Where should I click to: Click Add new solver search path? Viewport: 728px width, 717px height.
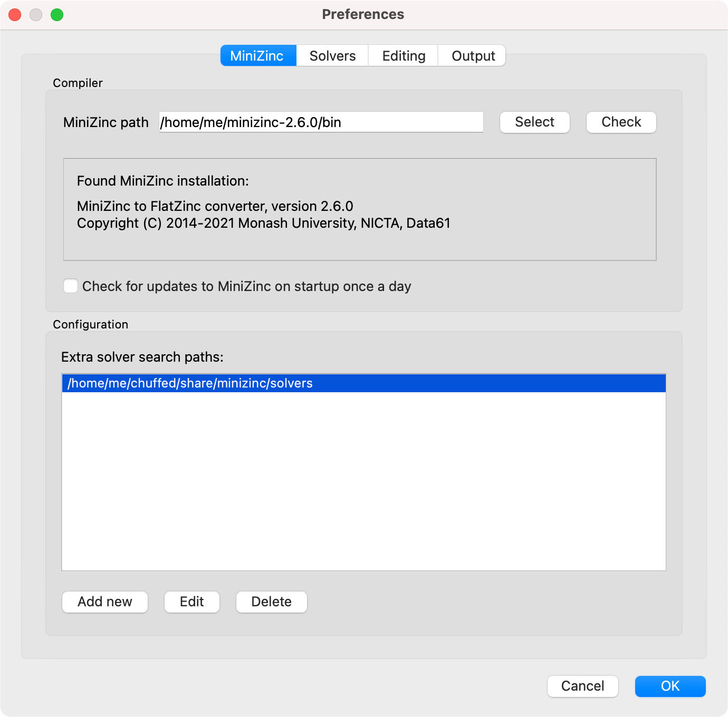104,602
